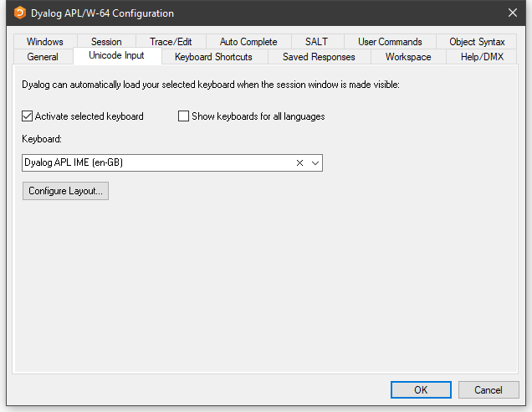532x412 pixels.
Task: Click the Dyalog logo icon in title bar
Action: 20,13
